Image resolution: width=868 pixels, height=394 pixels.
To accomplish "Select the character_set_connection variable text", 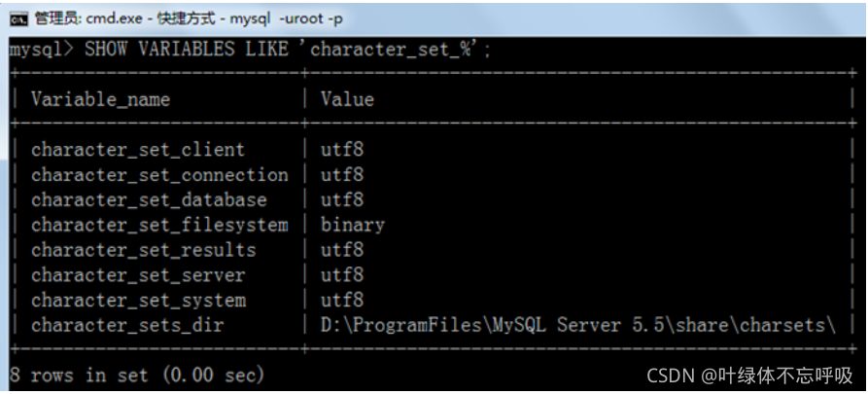I will tap(159, 174).
